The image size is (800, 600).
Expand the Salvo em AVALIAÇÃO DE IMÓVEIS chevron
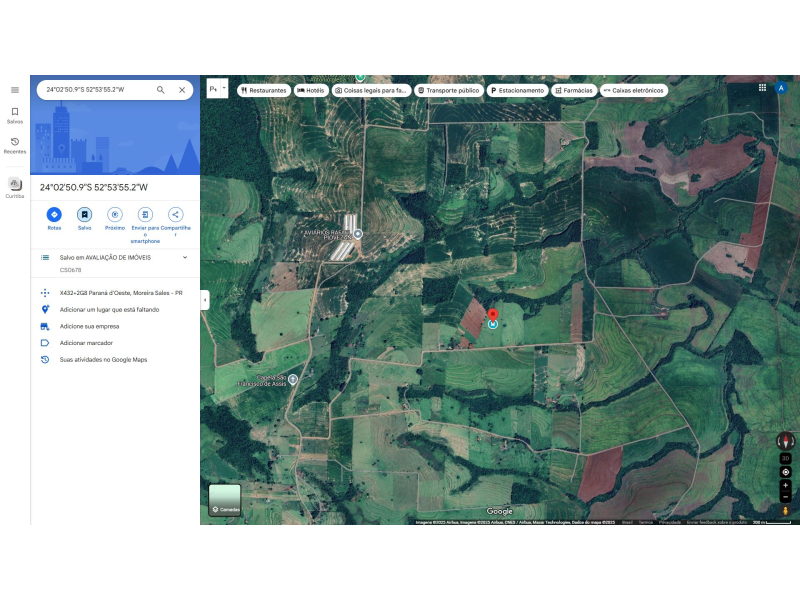point(185,258)
